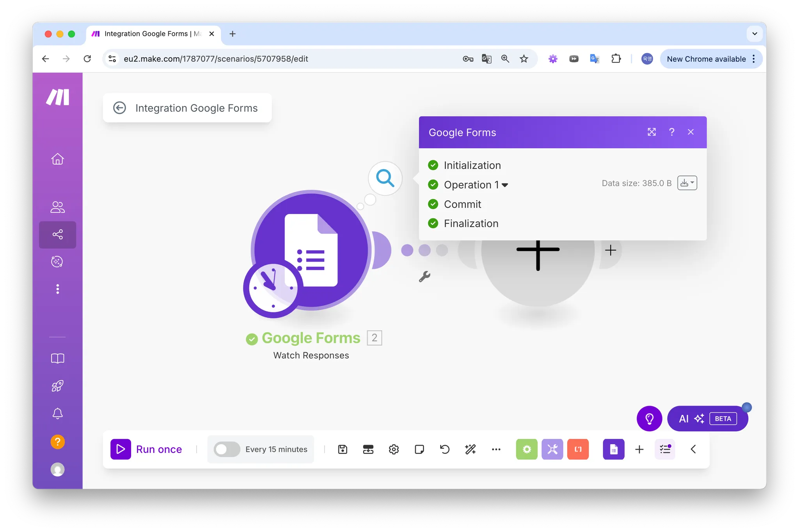
Task: Click the magnifier execution result bubble
Action: click(385, 178)
